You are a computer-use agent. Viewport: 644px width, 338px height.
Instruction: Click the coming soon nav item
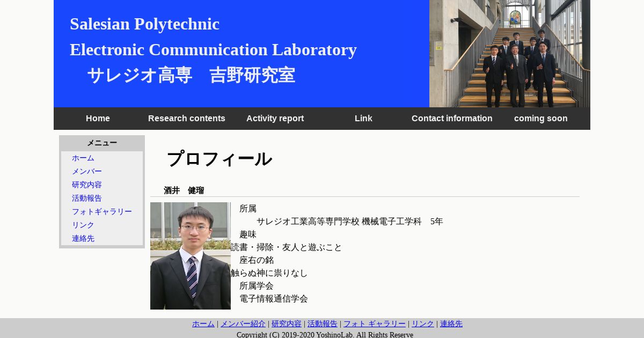point(540,119)
